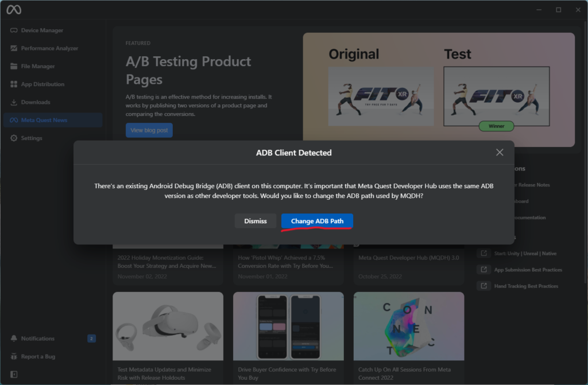The image size is (588, 385).
Task: Click the green Winner badge
Action: [x=496, y=126]
